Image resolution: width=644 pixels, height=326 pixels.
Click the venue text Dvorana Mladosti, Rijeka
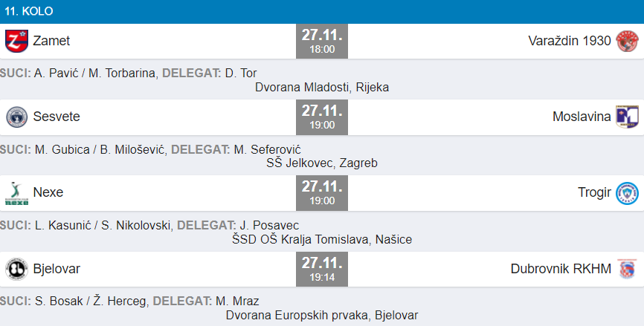click(x=322, y=87)
